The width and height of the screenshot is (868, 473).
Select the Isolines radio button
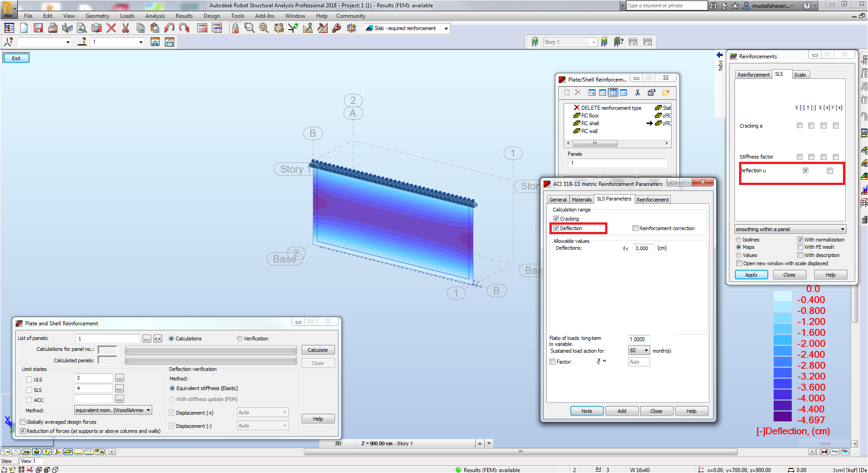tap(739, 239)
